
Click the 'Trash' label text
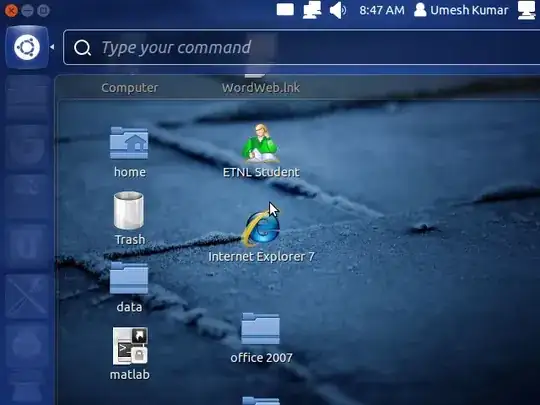pyautogui.click(x=130, y=239)
